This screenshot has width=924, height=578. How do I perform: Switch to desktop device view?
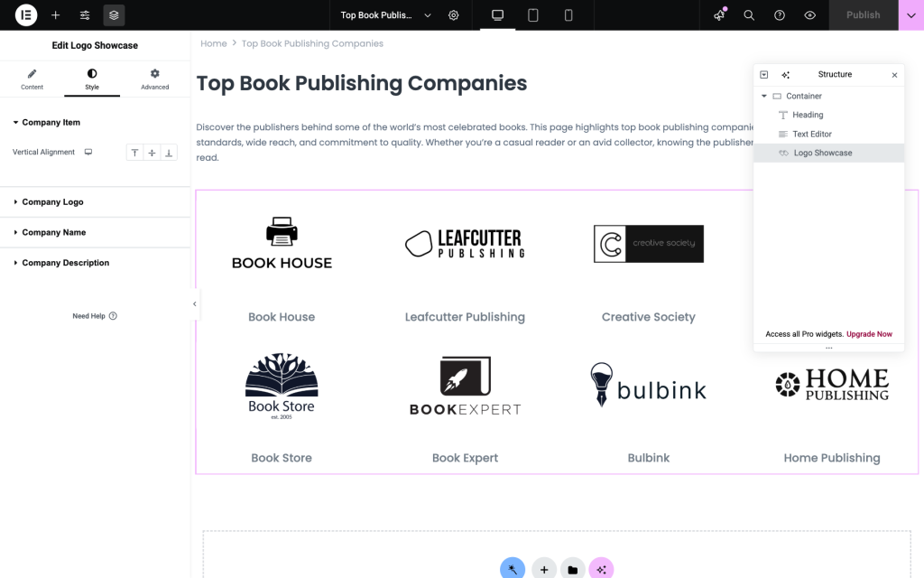(497, 14)
